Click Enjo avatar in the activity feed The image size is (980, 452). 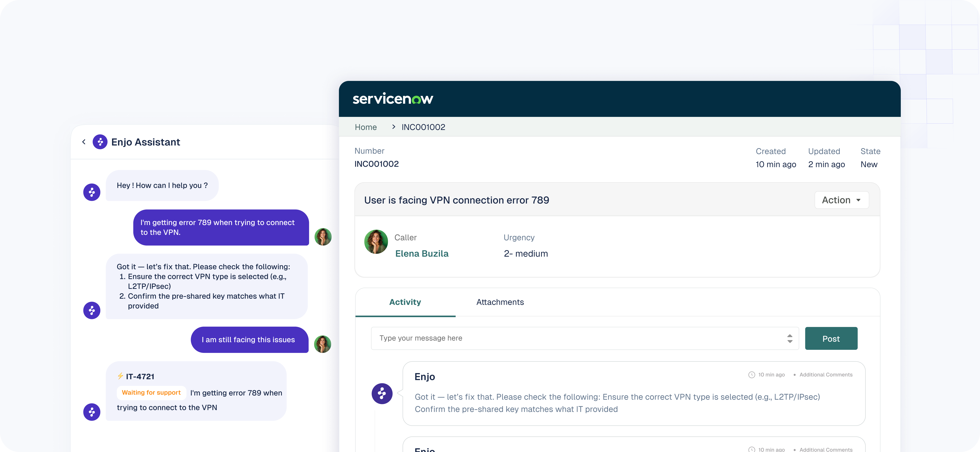click(x=382, y=393)
